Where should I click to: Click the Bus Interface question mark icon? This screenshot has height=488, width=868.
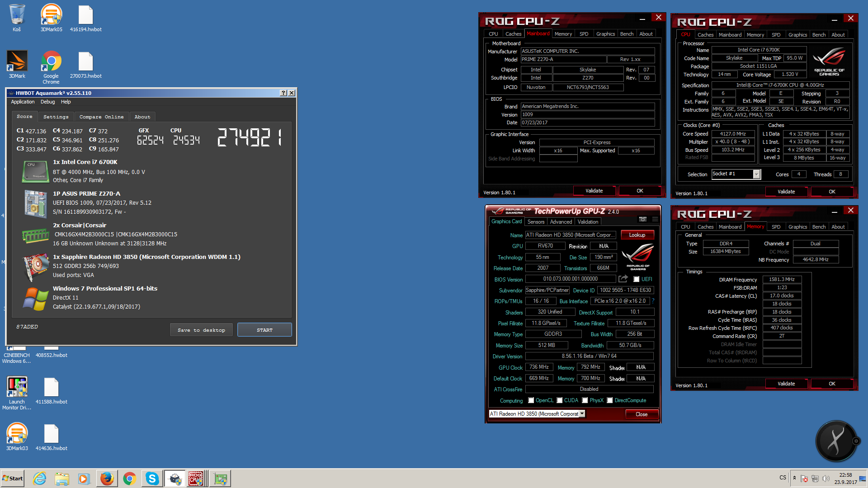pyautogui.click(x=653, y=301)
